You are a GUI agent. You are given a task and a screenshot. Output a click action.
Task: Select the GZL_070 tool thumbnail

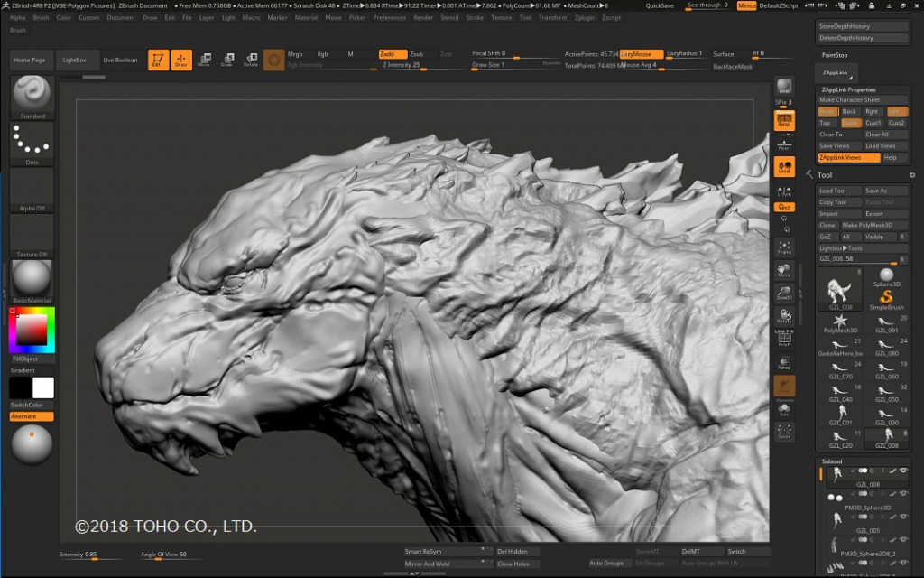[840, 370]
